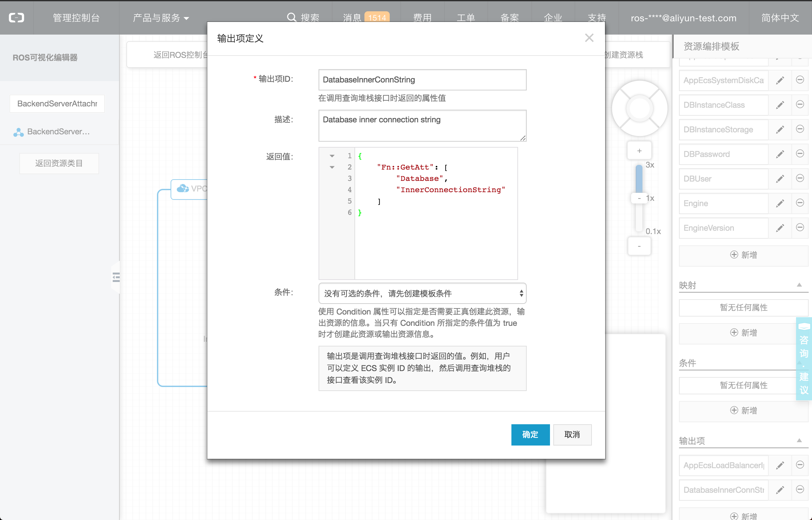Viewport: 812px width, 520px height.
Task: Click inside the 返回值 code editor
Action: [436, 213]
